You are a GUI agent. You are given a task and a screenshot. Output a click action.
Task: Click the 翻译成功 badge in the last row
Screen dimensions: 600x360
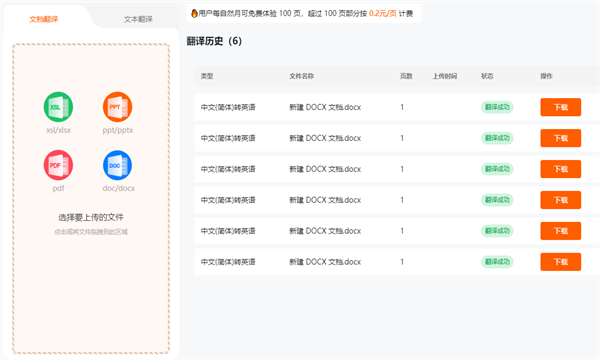[x=497, y=262]
